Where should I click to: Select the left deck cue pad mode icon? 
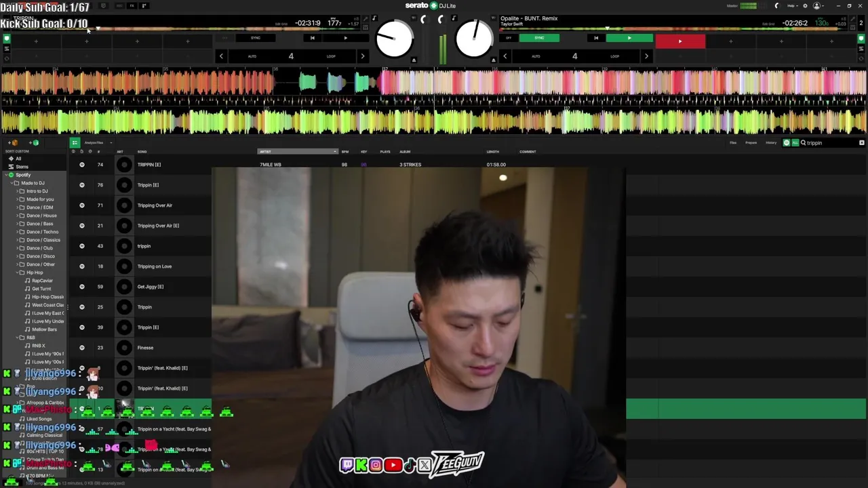[x=7, y=39]
